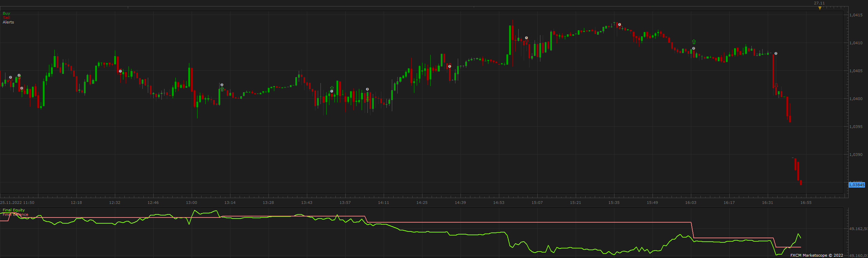
Task: Click time axis label 14:53
Action: pos(499,203)
